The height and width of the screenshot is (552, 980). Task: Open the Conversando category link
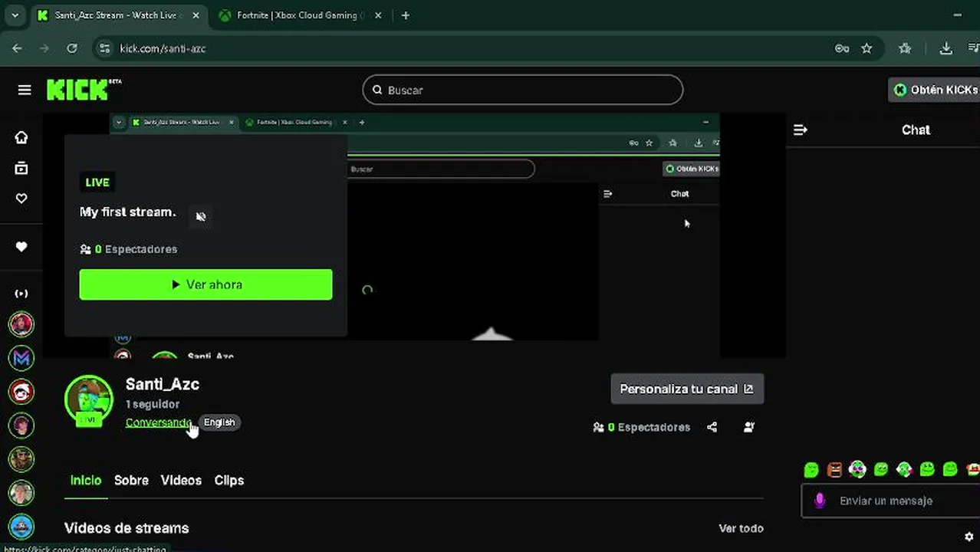[x=159, y=422]
